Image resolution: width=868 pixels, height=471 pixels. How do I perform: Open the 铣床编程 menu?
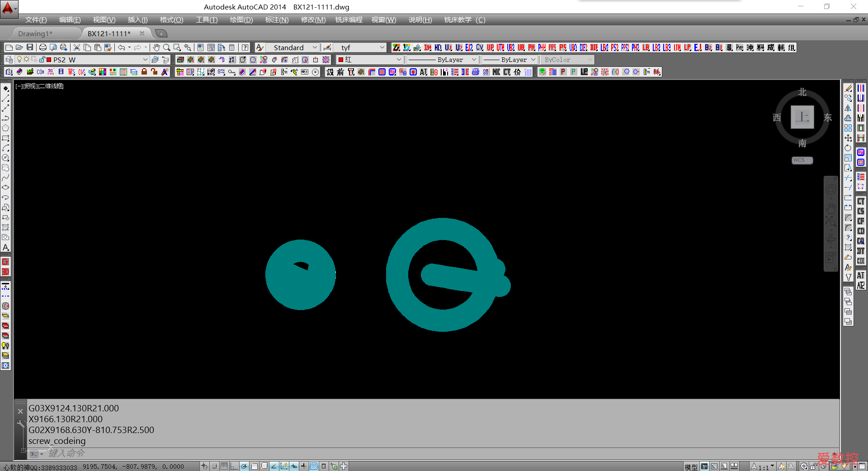coord(349,20)
